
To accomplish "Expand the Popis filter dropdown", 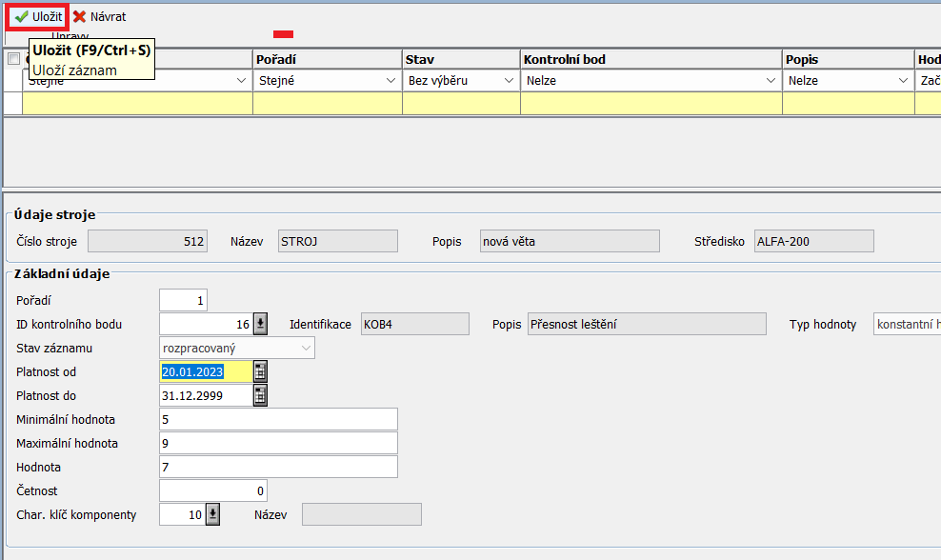I will tap(903, 82).
